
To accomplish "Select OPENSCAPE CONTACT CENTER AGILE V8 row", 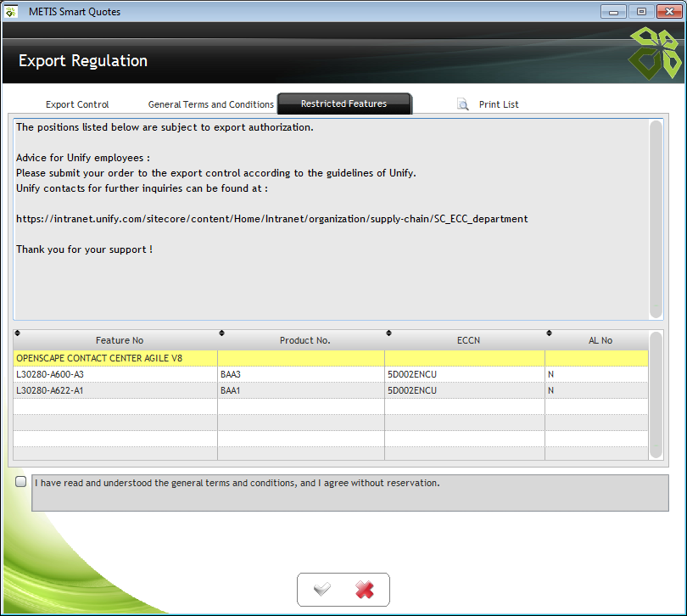I will (331, 358).
